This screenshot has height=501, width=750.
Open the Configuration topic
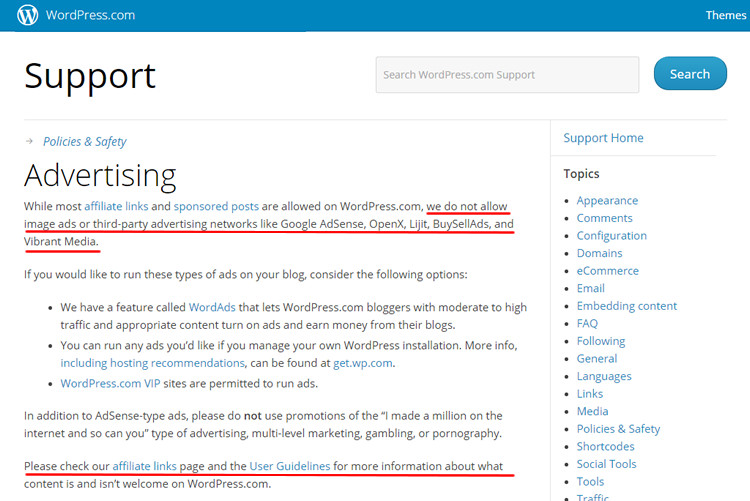point(611,236)
